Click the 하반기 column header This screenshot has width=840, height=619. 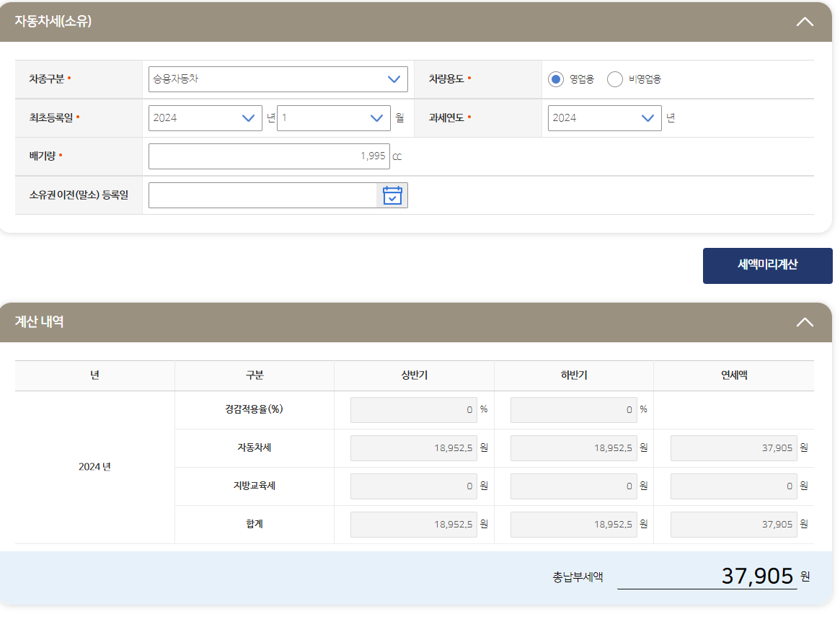pos(574,375)
